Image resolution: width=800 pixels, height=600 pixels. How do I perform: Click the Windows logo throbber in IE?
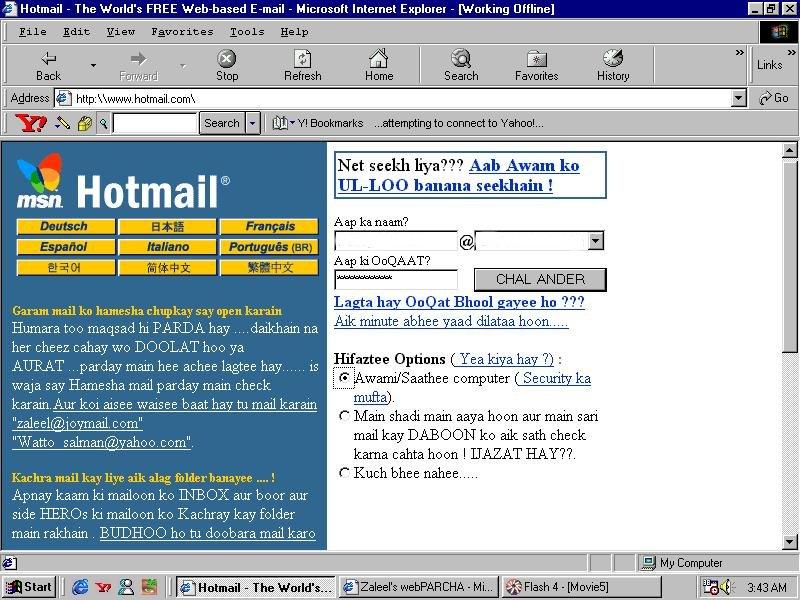click(x=779, y=32)
